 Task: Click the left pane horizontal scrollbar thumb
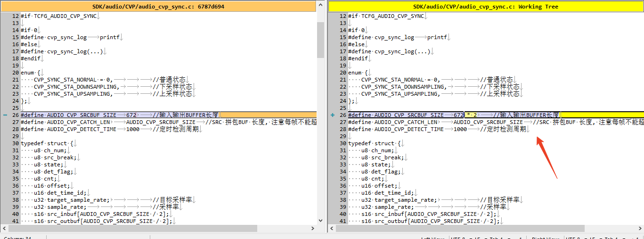[133, 228]
